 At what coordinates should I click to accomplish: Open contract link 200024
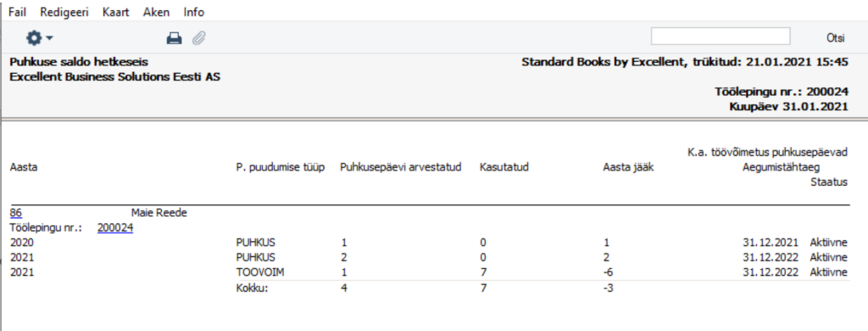tap(115, 227)
